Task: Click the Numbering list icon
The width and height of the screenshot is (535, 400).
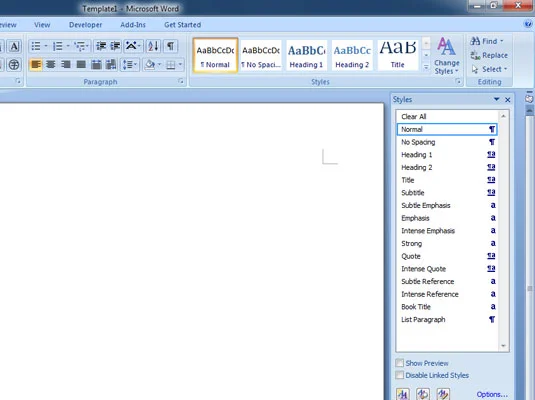Action: (57, 46)
